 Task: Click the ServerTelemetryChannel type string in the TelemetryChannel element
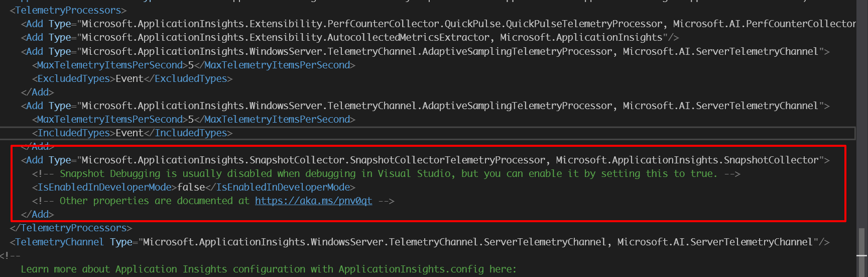pyautogui.click(x=478, y=242)
